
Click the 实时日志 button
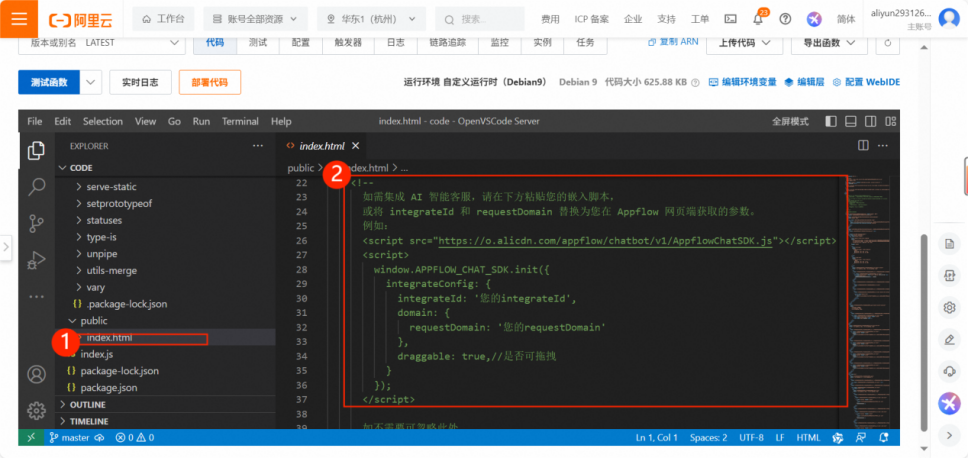[x=140, y=82]
